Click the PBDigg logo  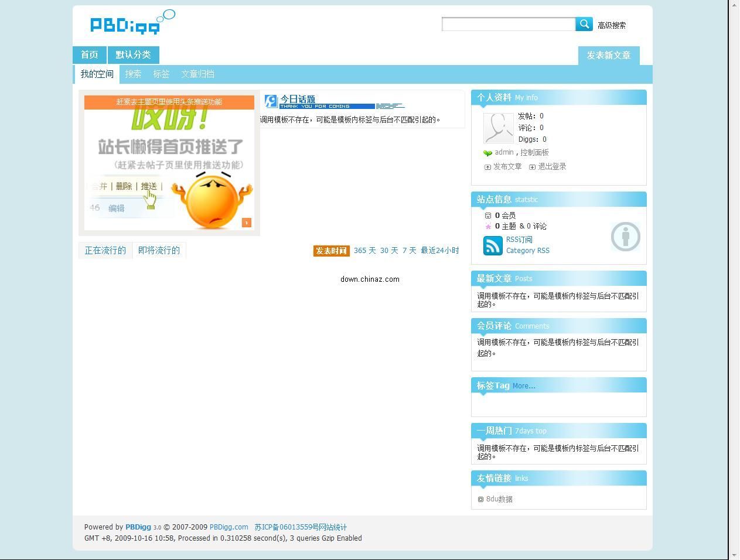point(132,22)
